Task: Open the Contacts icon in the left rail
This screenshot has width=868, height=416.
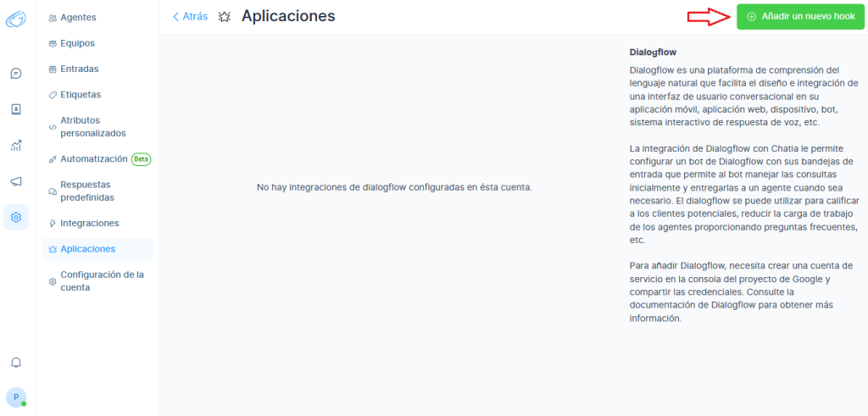Action: click(x=16, y=109)
